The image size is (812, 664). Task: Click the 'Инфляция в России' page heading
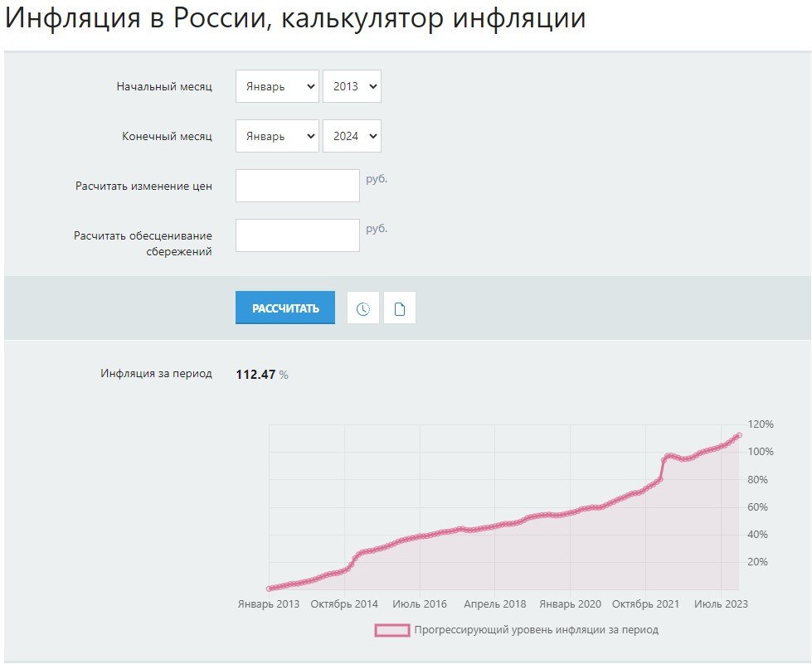coord(295,19)
